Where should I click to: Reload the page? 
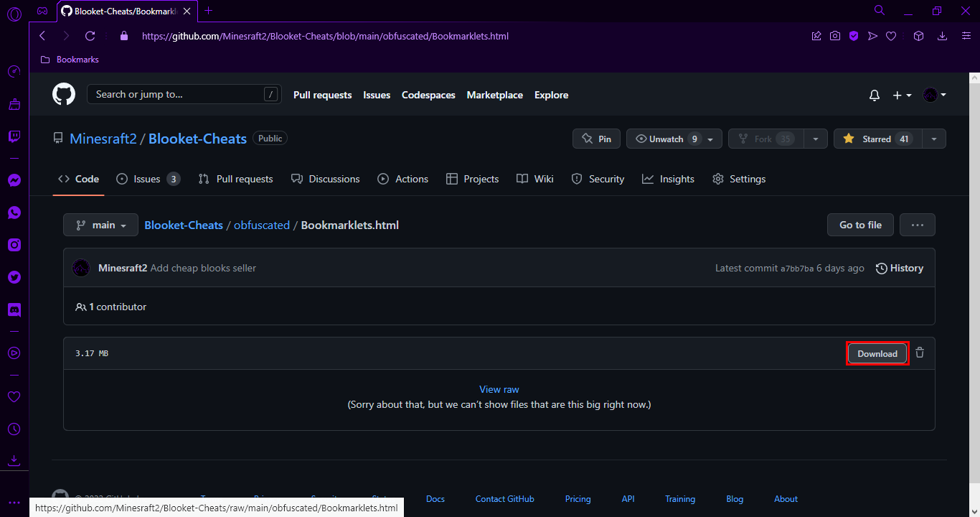tap(90, 36)
